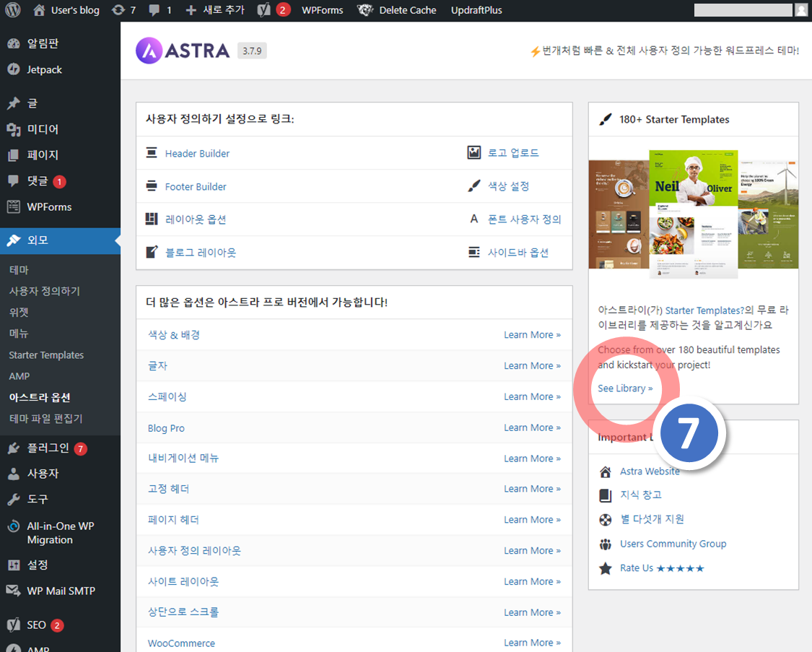Image resolution: width=812 pixels, height=652 pixels.
Task: Click Learn More for 상단으로 스크롤
Action: [533, 612]
